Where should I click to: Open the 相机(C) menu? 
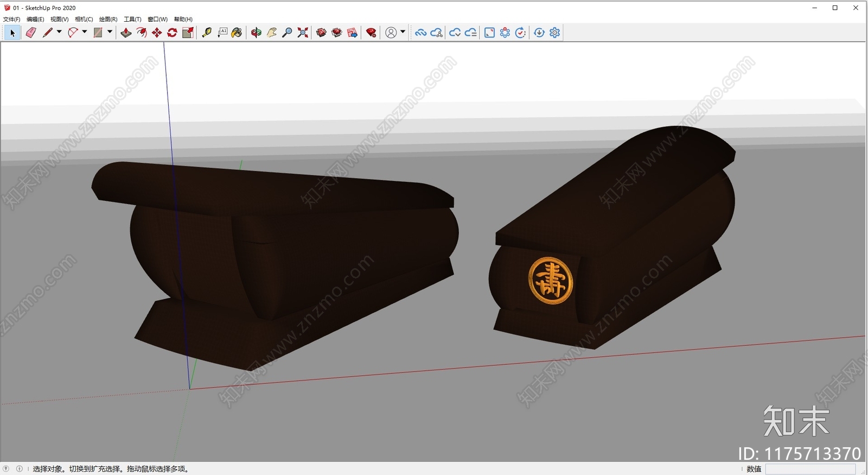pos(84,19)
